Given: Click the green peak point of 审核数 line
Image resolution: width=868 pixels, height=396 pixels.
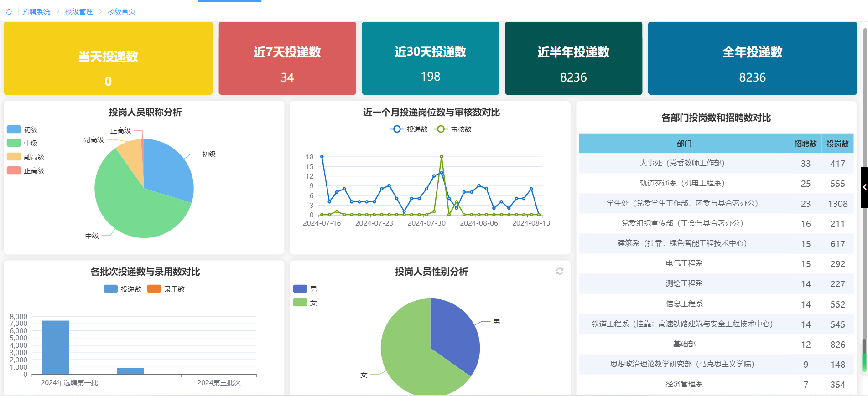Looking at the screenshot, I should pos(442,157).
